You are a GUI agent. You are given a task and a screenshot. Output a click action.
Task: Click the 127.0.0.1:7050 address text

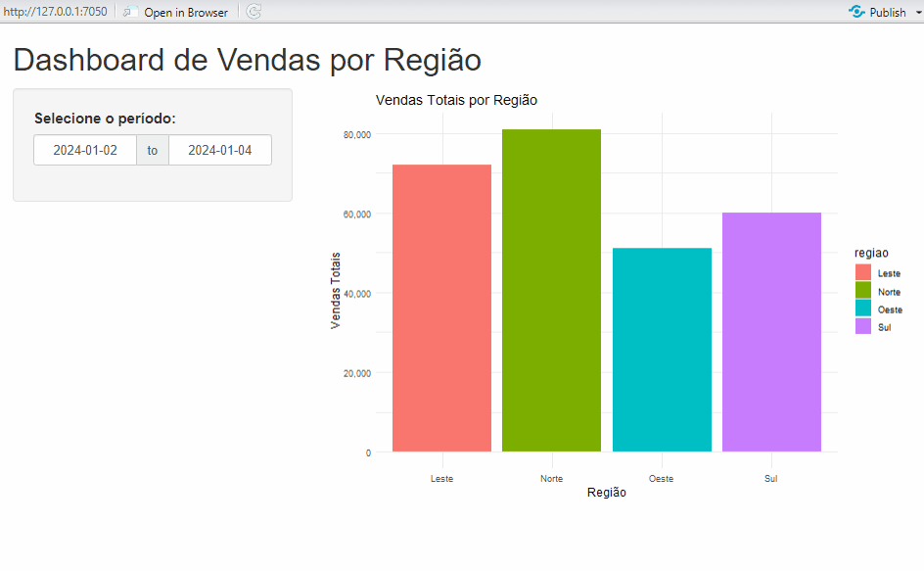point(55,12)
